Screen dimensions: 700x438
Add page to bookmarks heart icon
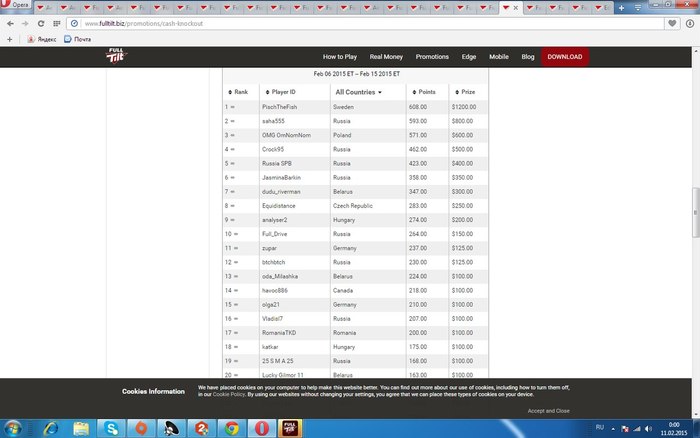[x=672, y=24]
